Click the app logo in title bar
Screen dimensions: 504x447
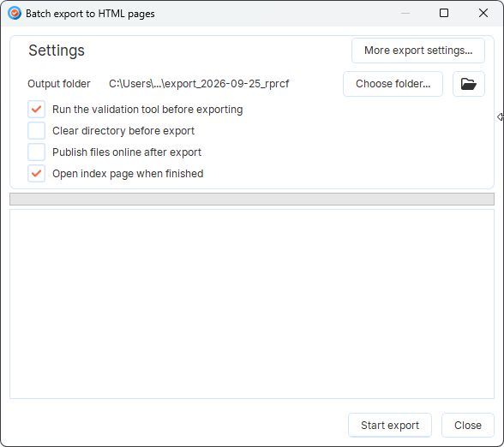point(15,14)
